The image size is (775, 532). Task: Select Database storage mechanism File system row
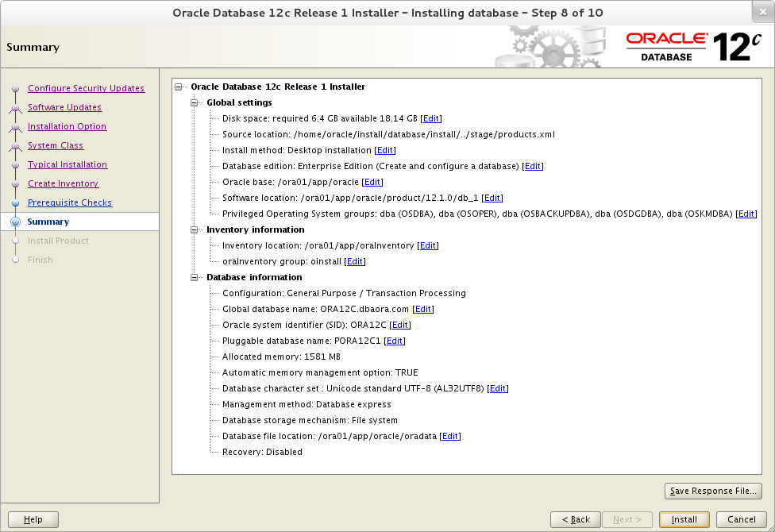pyautogui.click(x=310, y=420)
